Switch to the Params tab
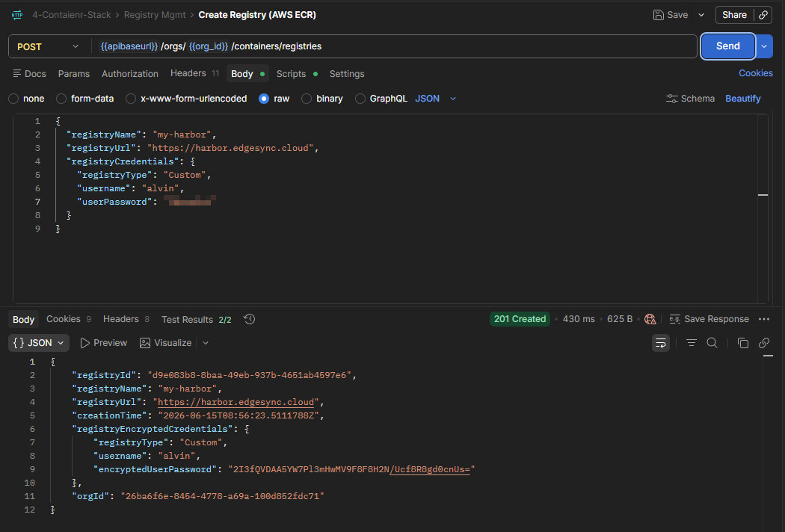Viewport: 785px width, 532px height. click(x=73, y=73)
